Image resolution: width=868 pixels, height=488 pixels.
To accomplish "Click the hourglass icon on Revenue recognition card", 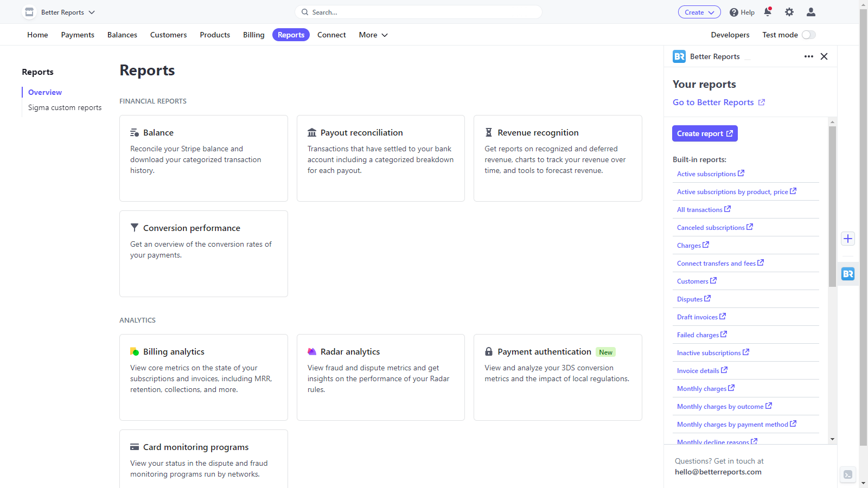I will pyautogui.click(x=488, y=132).
